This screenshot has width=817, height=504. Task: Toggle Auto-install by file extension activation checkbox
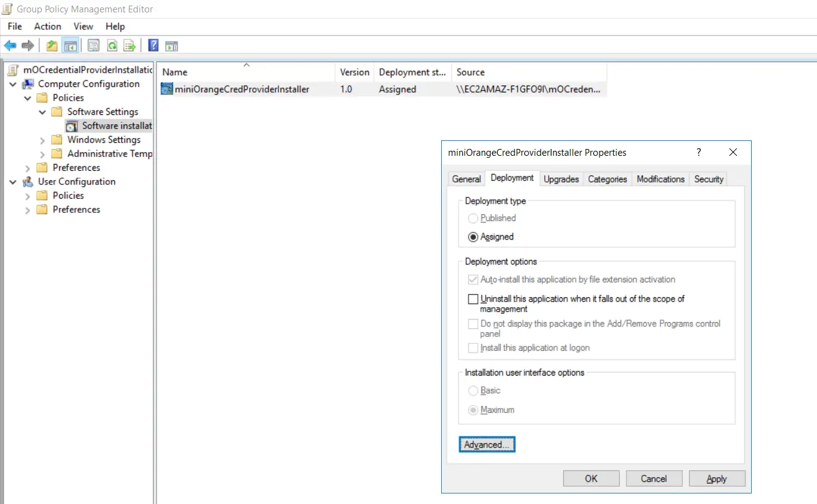coord(473,280)
